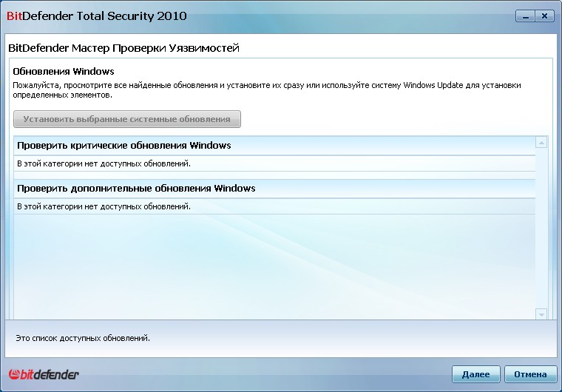This screenshot has height=392, width=562.
Task: Click Это список доступных обновлений text
Action: point(83,338)
